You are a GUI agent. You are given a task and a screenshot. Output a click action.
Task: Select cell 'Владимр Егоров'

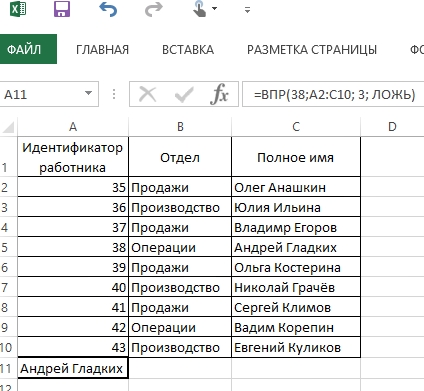pyautogui.click(x=296, y=227)
